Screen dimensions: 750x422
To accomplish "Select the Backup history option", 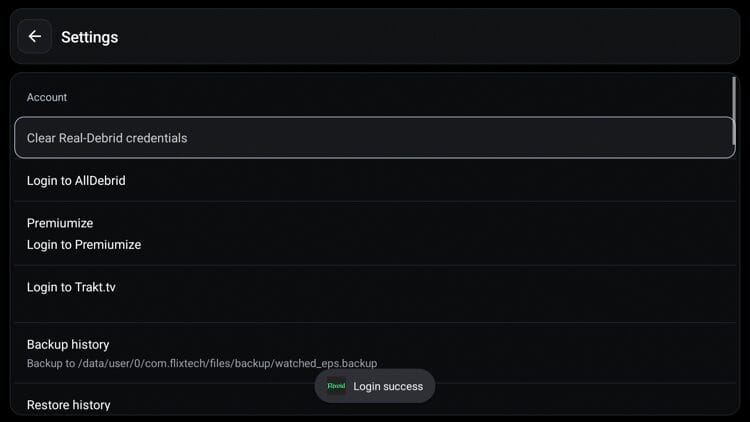I will 68,344.
